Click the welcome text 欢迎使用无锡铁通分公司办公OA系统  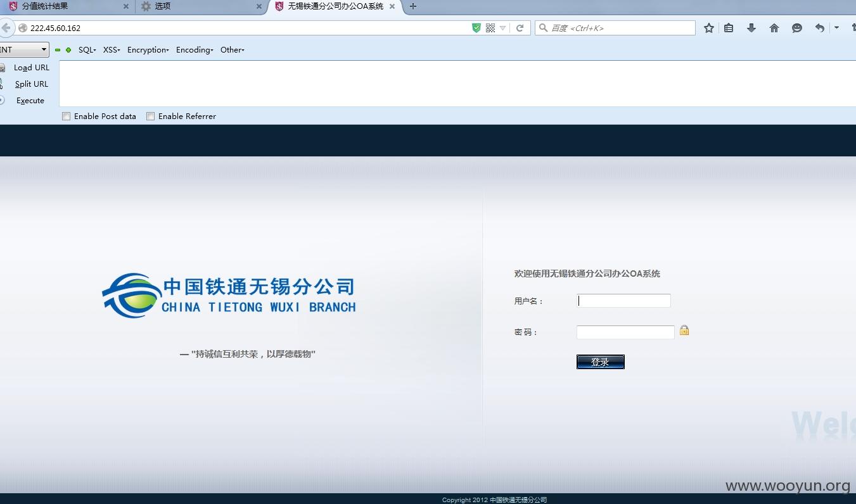pyautogui.click(x=587, y=274)
